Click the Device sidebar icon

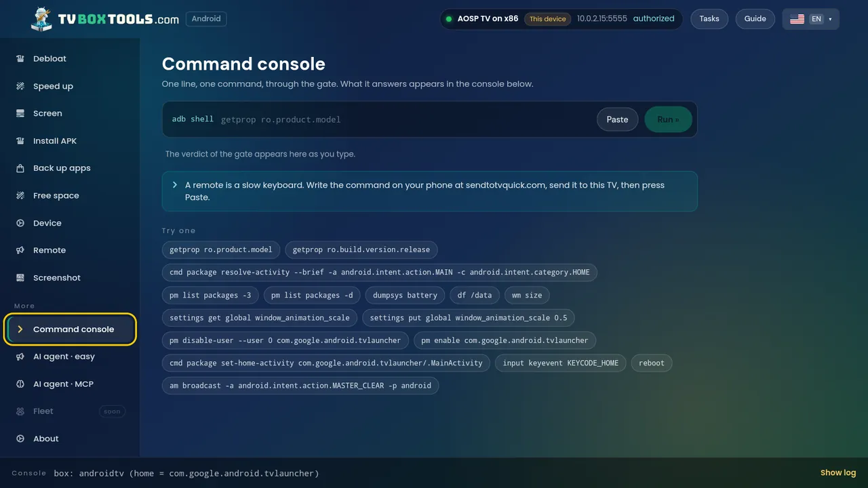click(20, 223)
